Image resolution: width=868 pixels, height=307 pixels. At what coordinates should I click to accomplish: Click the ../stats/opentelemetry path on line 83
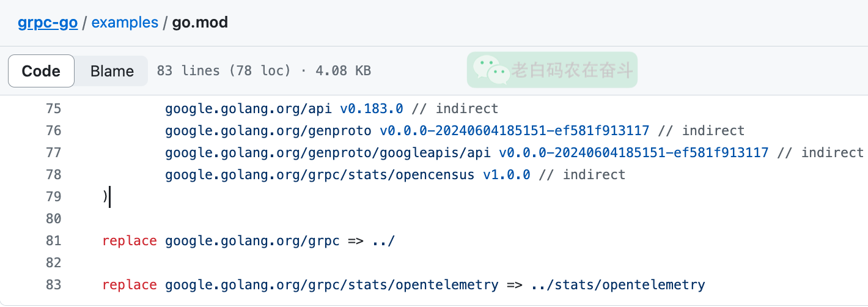tap(617, 285)
